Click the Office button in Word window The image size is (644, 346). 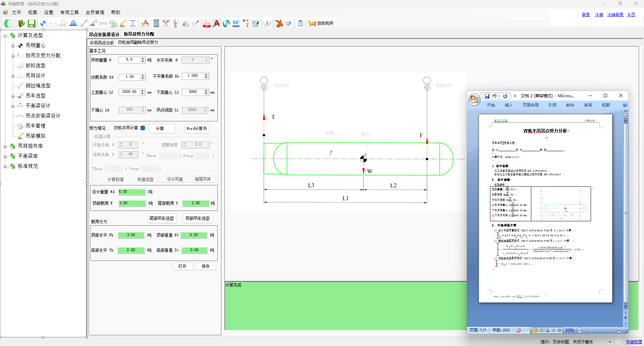474,99
